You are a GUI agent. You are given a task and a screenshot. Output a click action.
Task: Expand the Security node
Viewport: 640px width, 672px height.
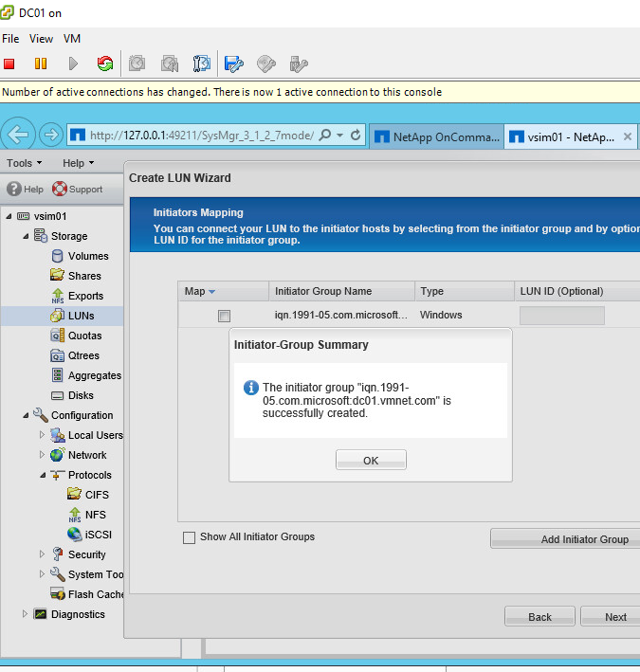pos(42,554)
